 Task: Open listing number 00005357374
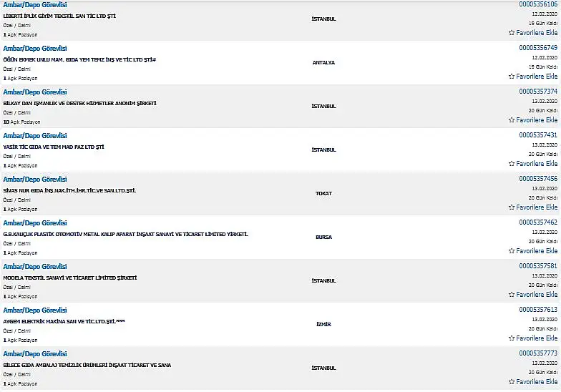coord(538,92)
